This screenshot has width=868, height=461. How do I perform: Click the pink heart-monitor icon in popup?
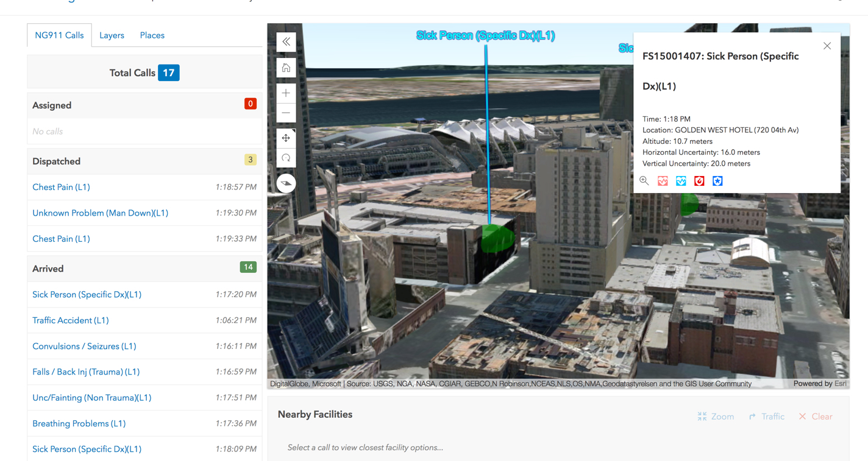[x=663, y=181]
